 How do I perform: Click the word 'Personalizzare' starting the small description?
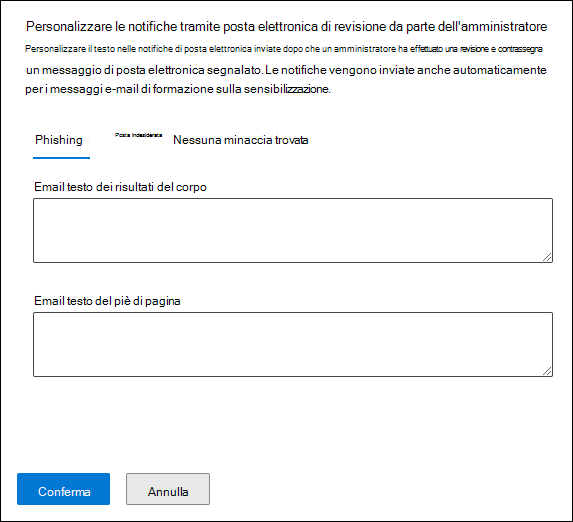[56, 49]
